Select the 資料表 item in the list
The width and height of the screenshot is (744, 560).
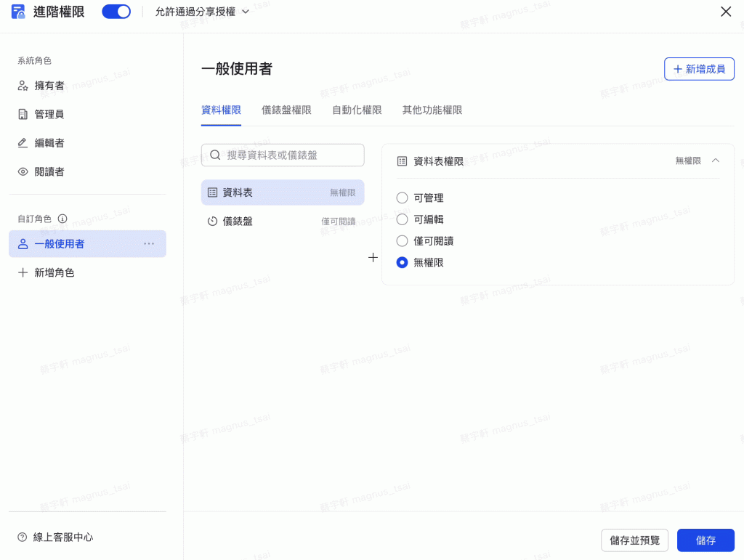coord(283,192)
